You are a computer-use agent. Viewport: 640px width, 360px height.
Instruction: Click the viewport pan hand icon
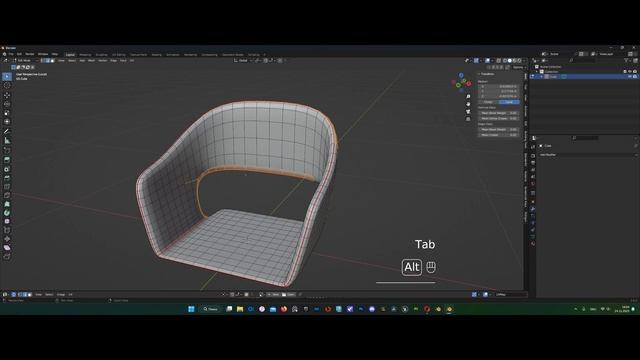468,104
